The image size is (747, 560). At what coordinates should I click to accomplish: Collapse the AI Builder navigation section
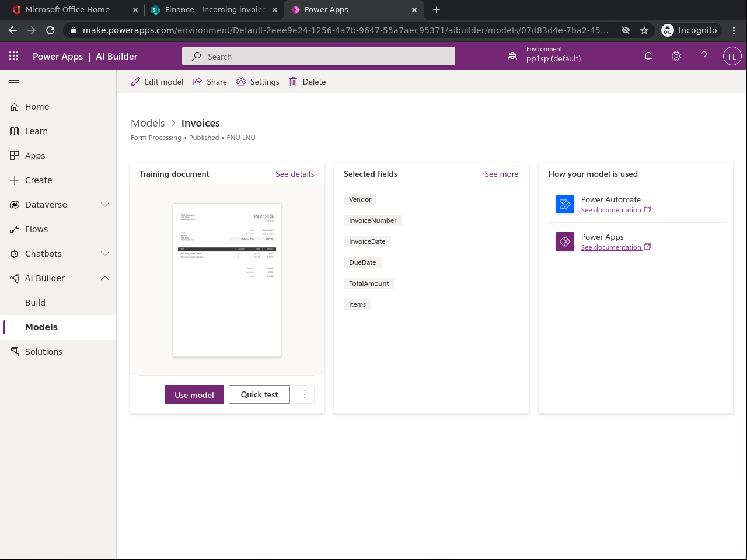point(105,278)
